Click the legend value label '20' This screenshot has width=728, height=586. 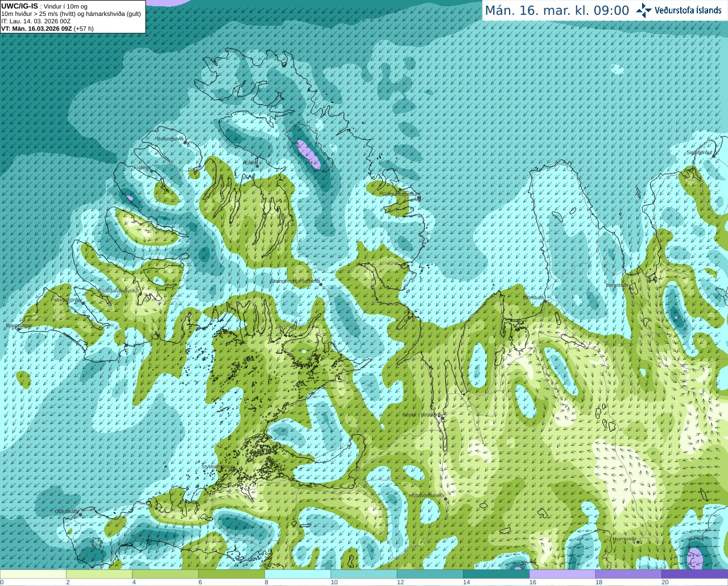tap(665, 582)
